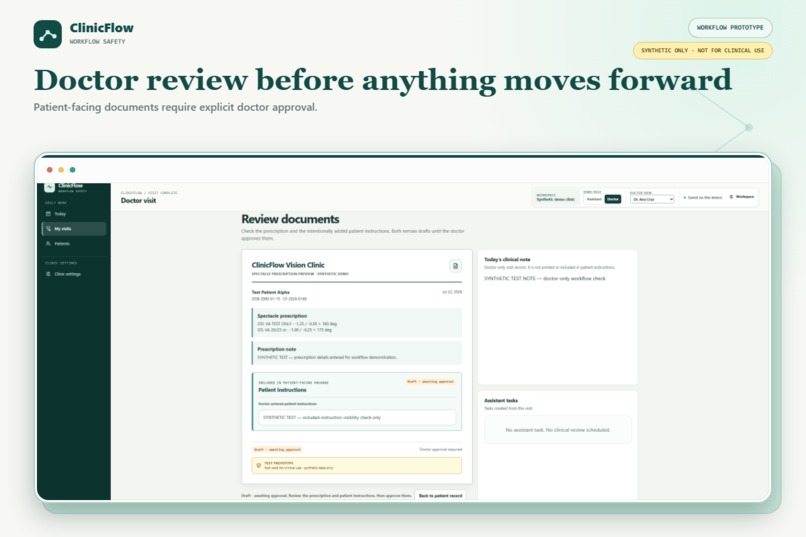Viewport: 806px width, 537px height.
Task: Click Today's clinical note heading
Action: pos(507,260)
